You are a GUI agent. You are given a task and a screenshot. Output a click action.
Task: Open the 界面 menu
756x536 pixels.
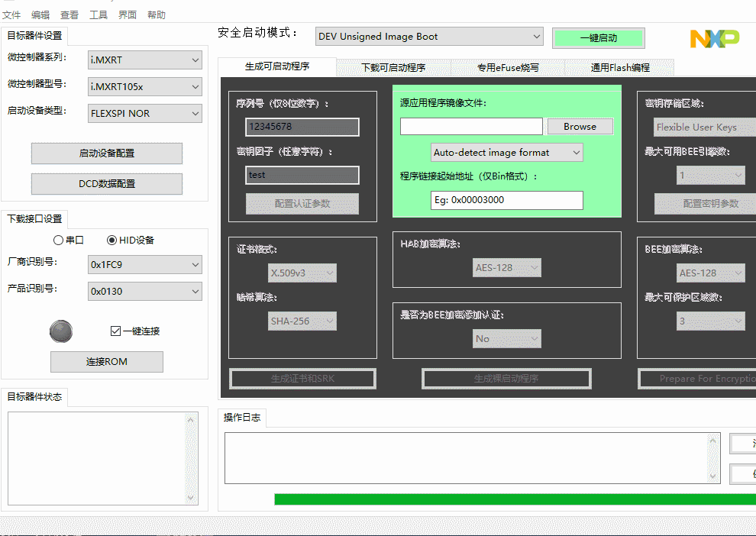(128, 15)
